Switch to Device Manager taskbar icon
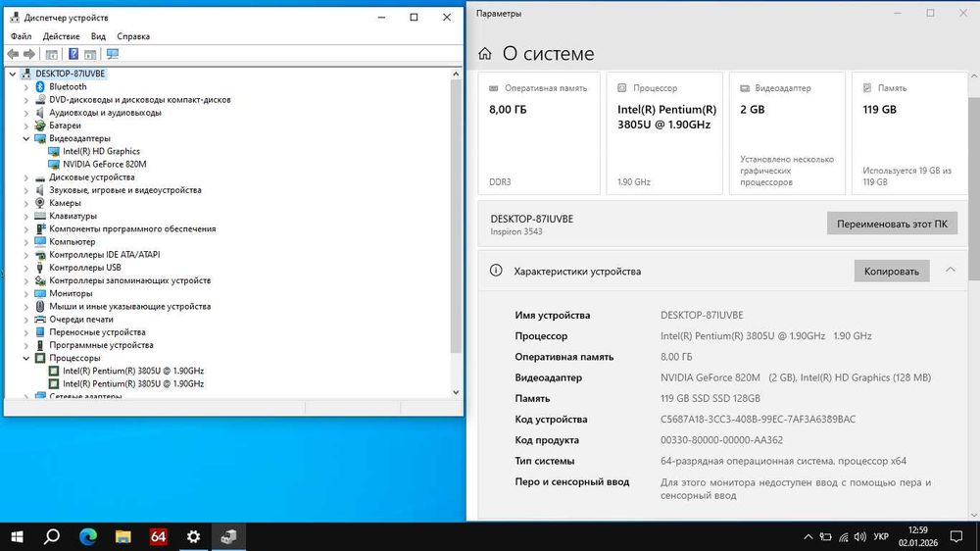This screenshot has height=551, width=980. click(x=228, y=536)
